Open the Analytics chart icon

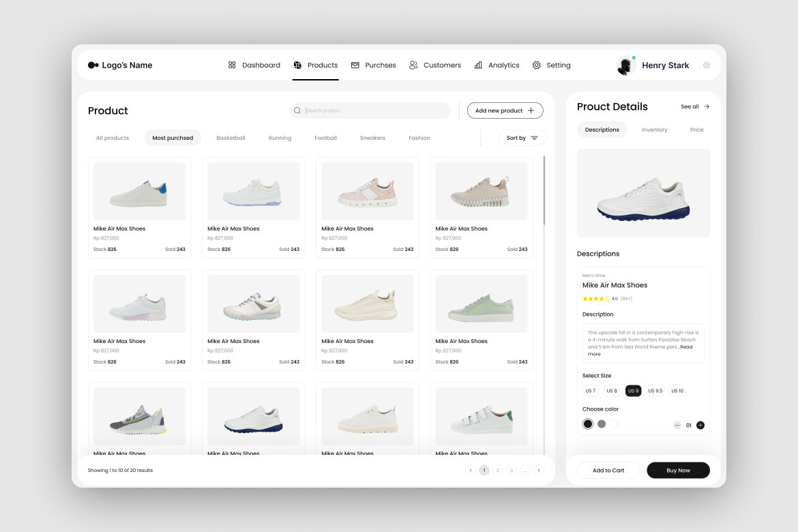pos(478,65)
